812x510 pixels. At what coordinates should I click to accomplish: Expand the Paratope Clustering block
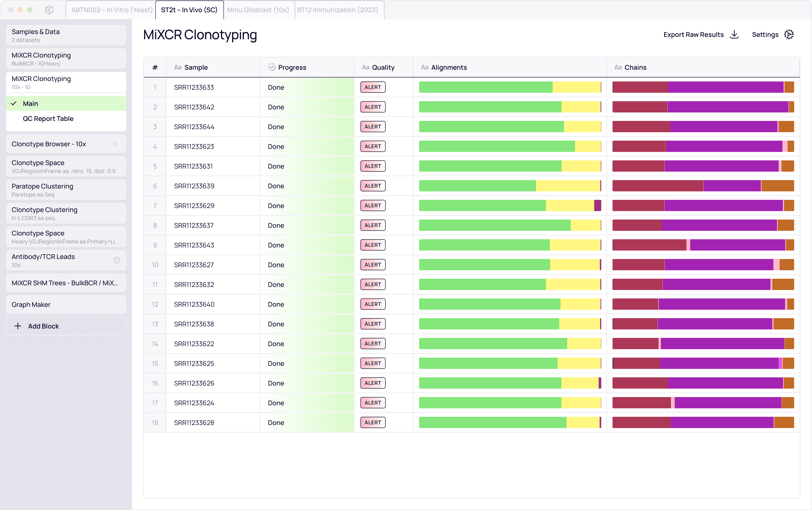click(66, 190)
